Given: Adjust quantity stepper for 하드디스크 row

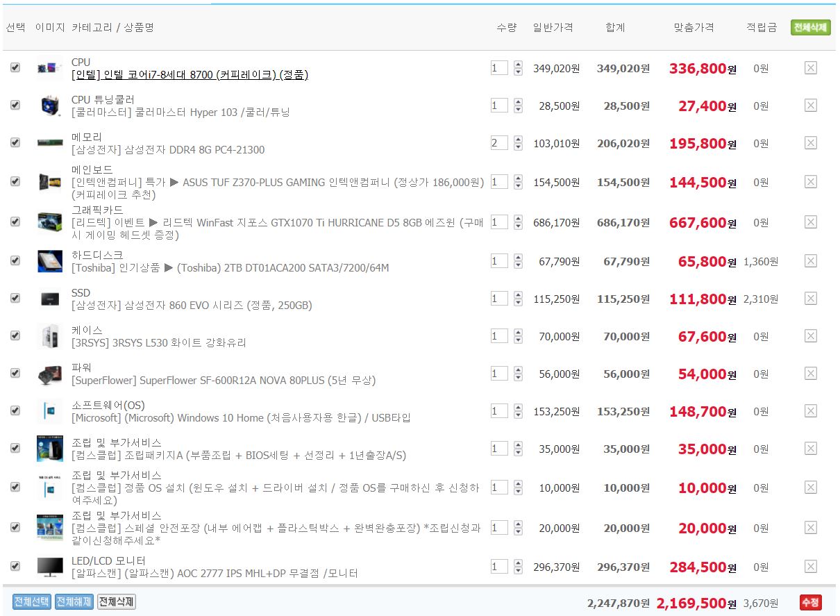Looking at the screenshot, I should point(518,261).
